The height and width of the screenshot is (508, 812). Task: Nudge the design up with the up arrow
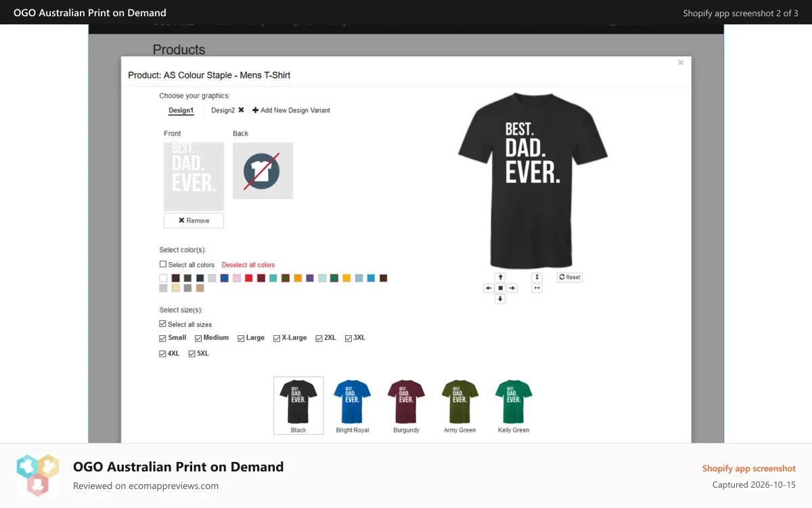click(500, 277)
